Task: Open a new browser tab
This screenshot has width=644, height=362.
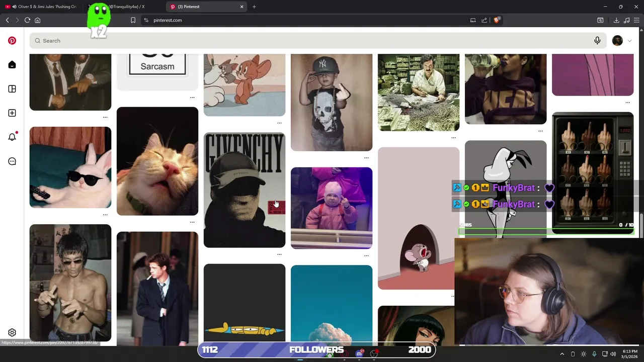Action: point(254,7)
